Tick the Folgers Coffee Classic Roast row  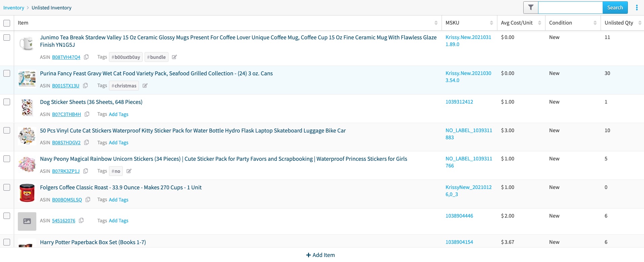[7, 187]
